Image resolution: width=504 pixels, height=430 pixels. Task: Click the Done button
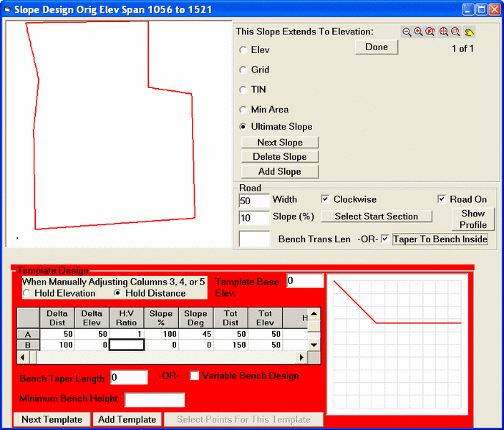point(377,47)
